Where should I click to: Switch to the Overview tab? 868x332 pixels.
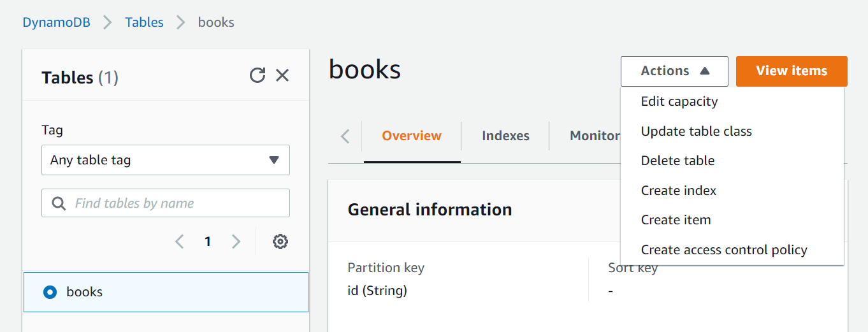[x=412, y=136]
